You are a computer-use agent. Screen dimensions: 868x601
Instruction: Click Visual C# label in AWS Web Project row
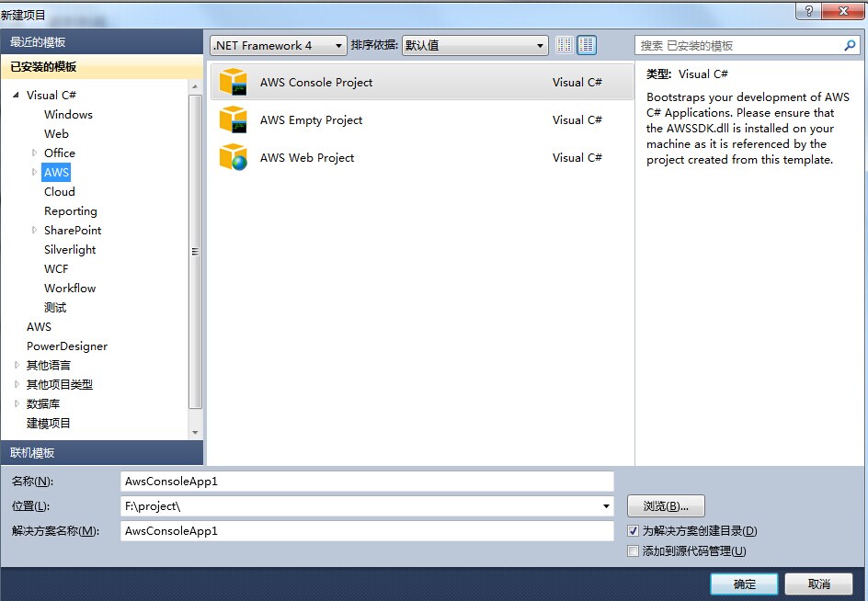(577, 157)
